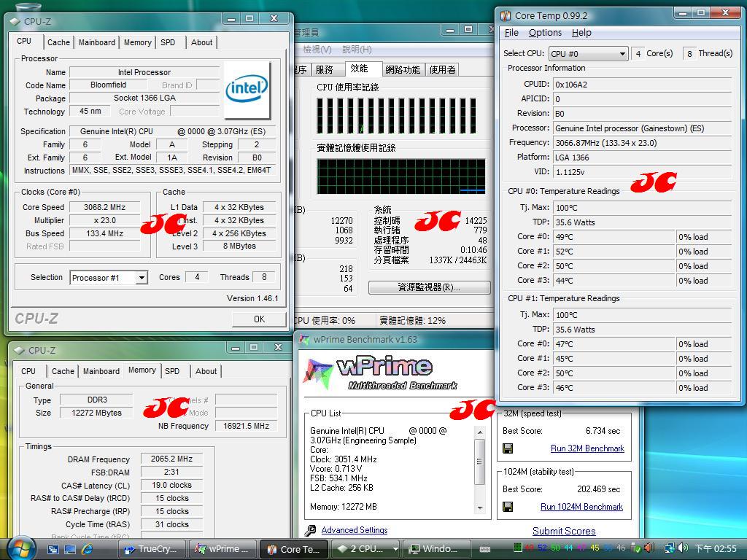The image size is (747, 560).
Task: Click the CPU 使用率記錄 graph
Action: (x=396, y=116)
